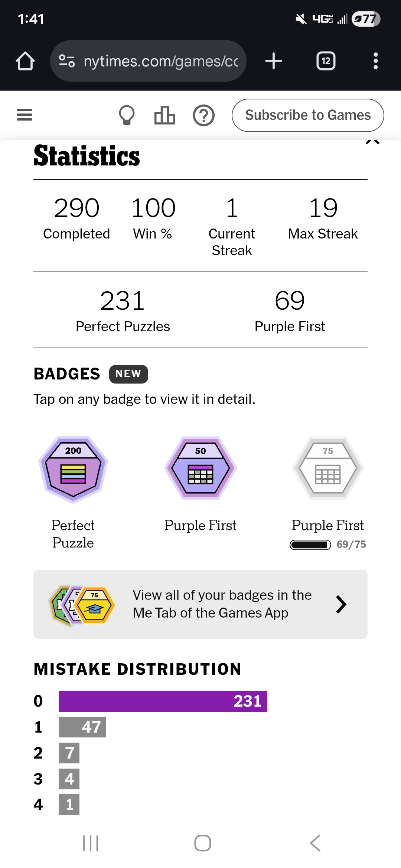401x868 pixels.
Task: Open a new browser tab
Action: pyautogui.click(x=274, y=61)
